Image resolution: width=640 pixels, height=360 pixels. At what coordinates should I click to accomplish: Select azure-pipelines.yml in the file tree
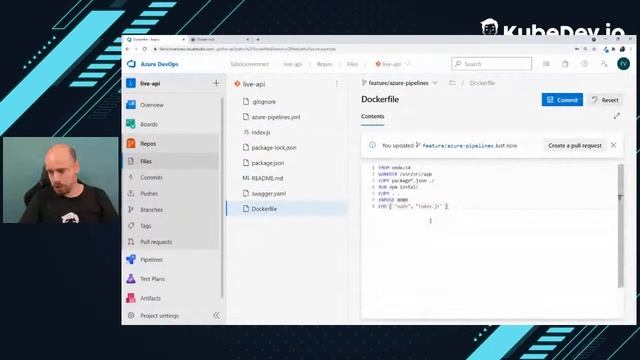coord(287,117)
